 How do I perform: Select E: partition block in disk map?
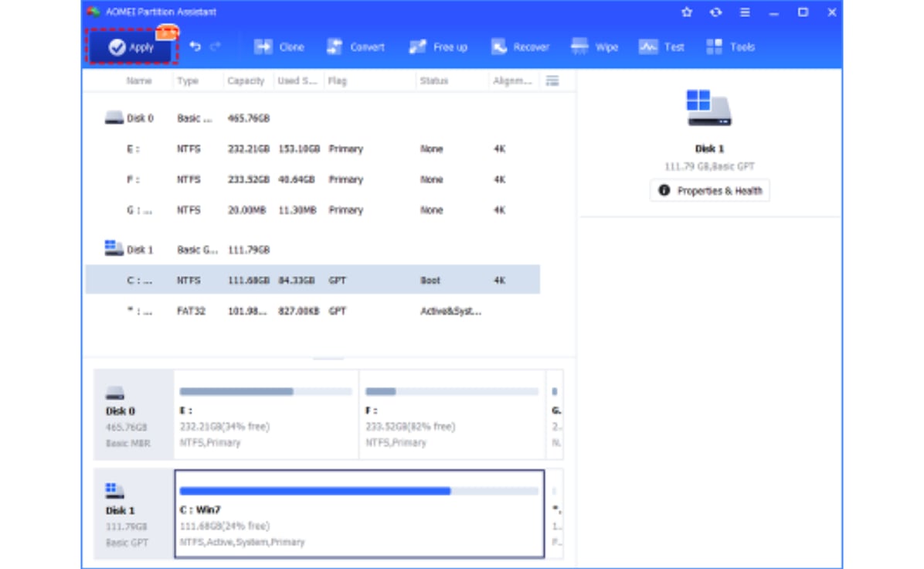(266, 414)
